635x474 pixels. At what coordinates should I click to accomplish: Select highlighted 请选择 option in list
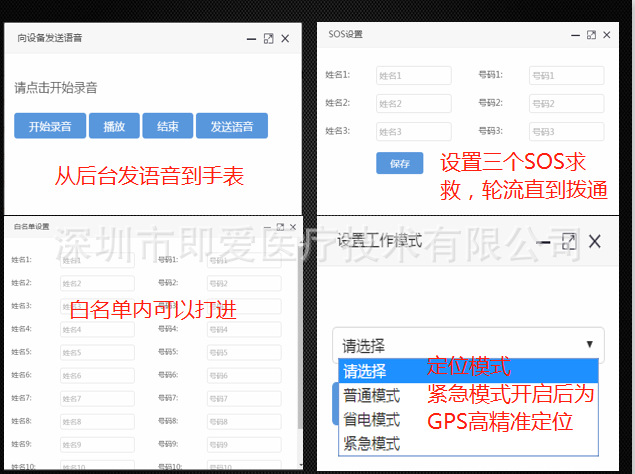click(x=468, y=371)
